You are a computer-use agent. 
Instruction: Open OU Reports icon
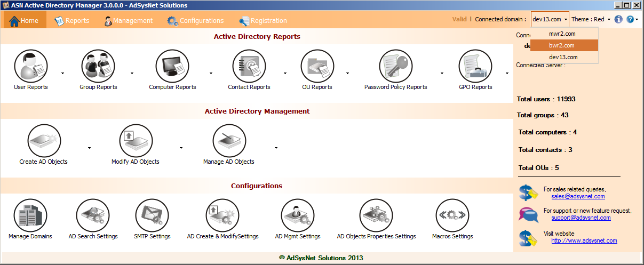pyautogui.click(x=317, y=66)
